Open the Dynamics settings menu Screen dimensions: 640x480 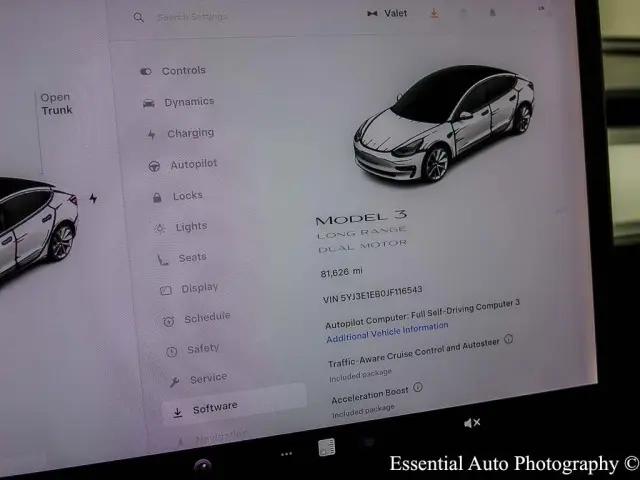tap(178, 102)
